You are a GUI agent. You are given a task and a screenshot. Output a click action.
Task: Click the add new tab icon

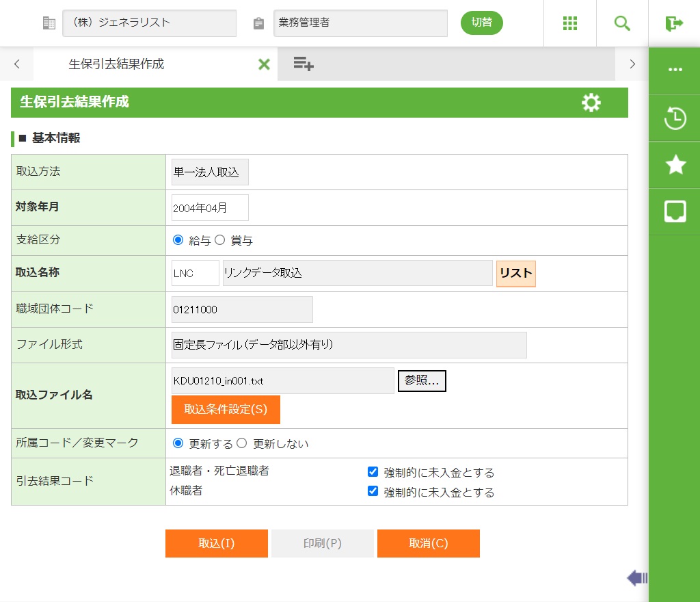click(303, 64)
